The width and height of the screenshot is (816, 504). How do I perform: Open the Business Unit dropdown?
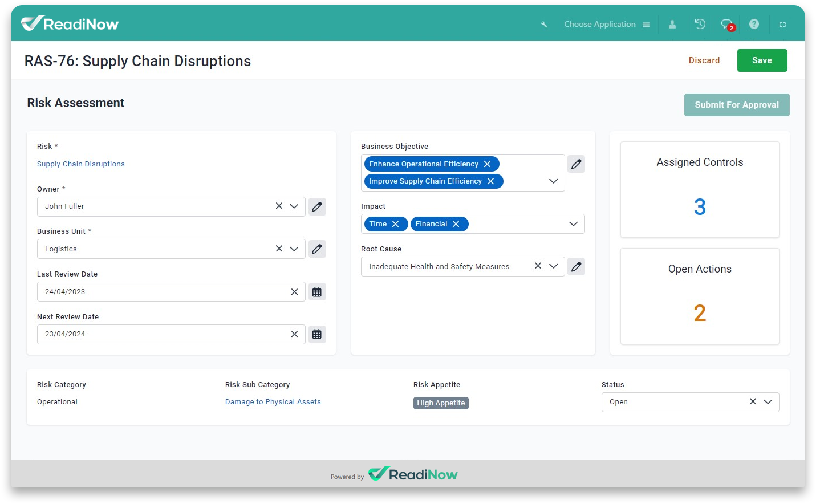coord(294,249)
